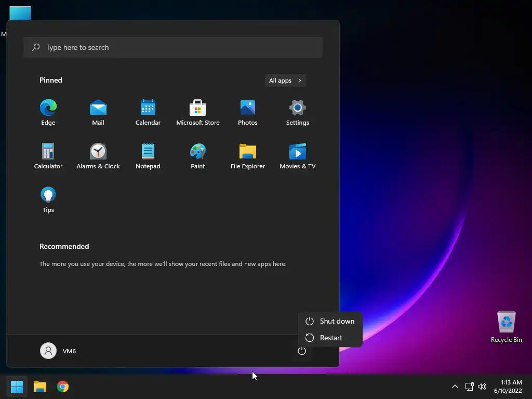The image size is (532, 399).
Task: Open Settings from the Pinned apps
Action: (x=298, y=113)
